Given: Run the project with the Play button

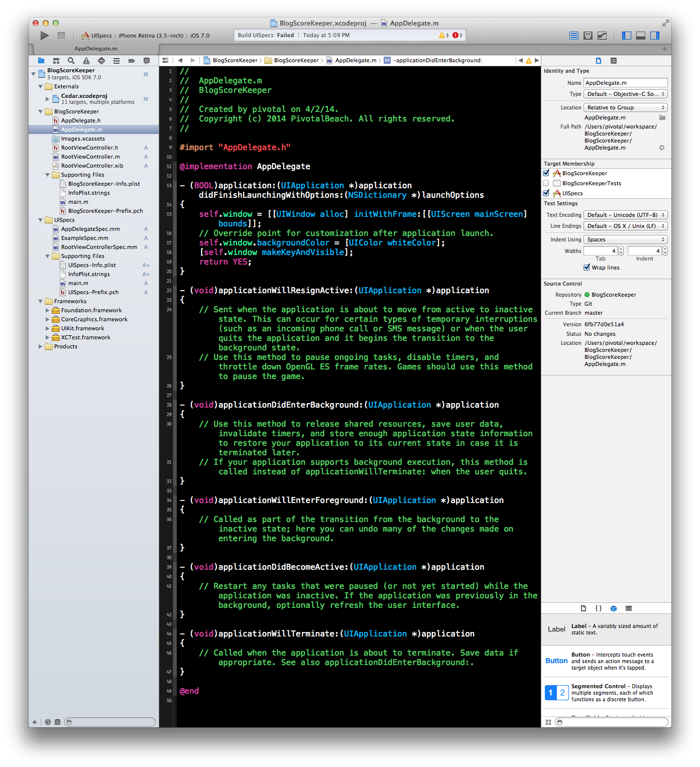Looking at the screenshot, I should (x=45, y=36).
